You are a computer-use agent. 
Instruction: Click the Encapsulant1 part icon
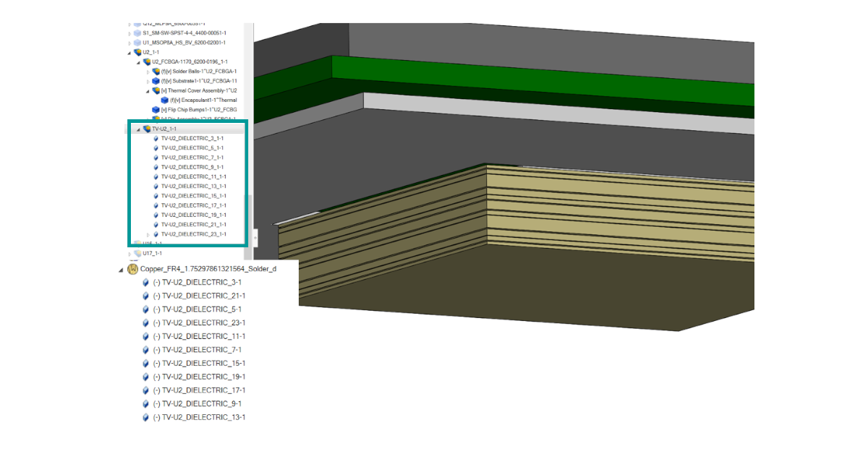(x=163, y=100)
